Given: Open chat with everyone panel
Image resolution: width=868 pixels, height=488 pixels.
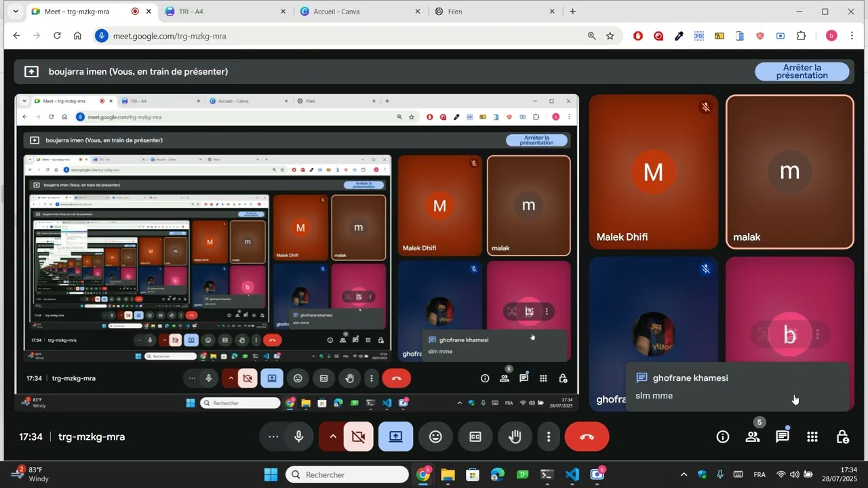Looking at the screenshot, I should click(x=783, y=437).
